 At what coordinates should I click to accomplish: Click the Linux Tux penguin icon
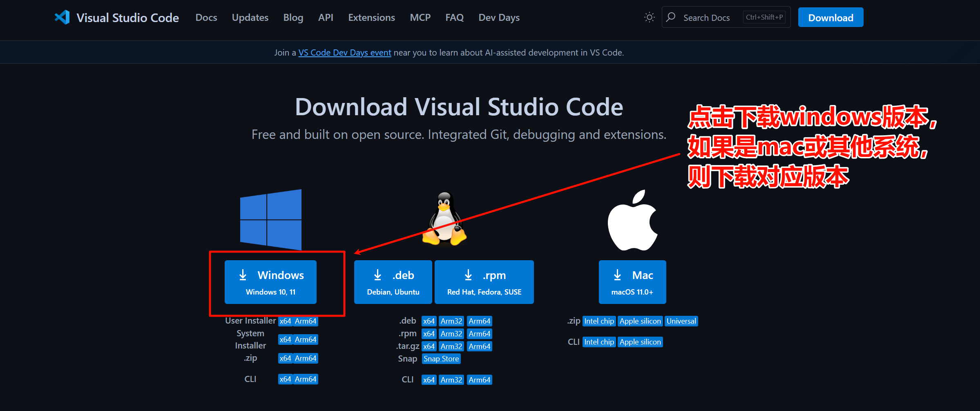coord(444,219)
